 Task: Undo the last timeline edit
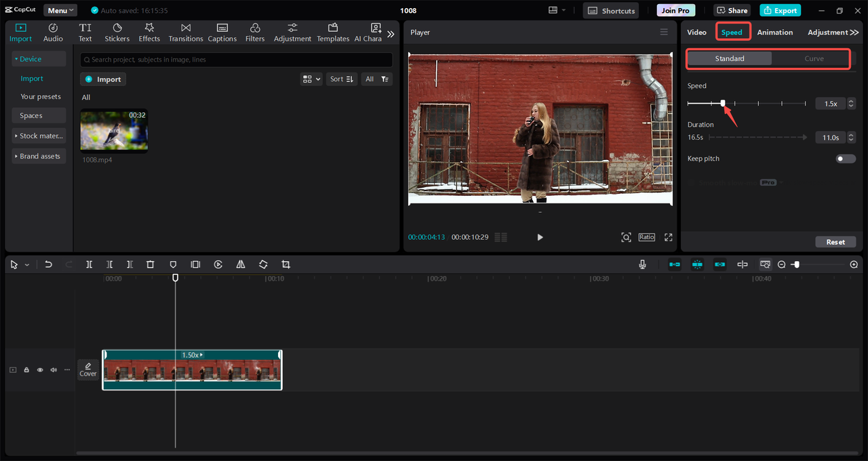48,264
